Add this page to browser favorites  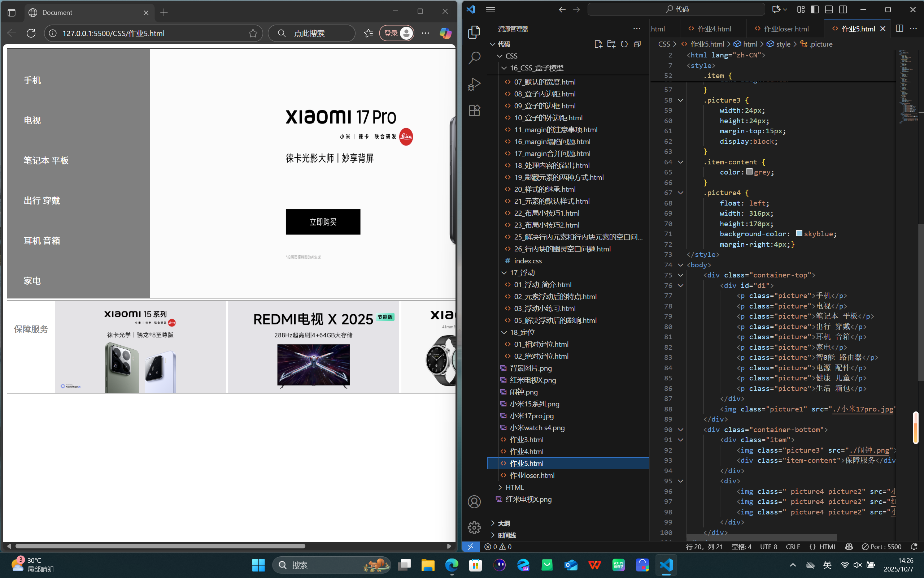[253, 33]
